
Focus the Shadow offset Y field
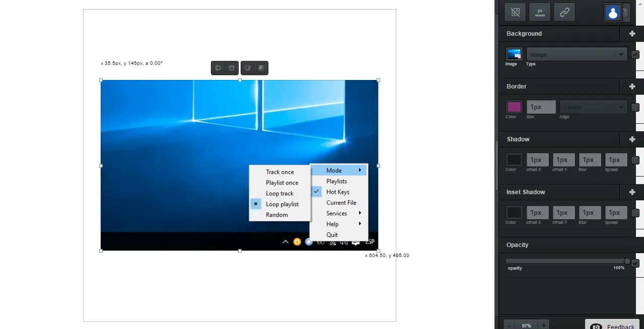(x=563, y=160)
